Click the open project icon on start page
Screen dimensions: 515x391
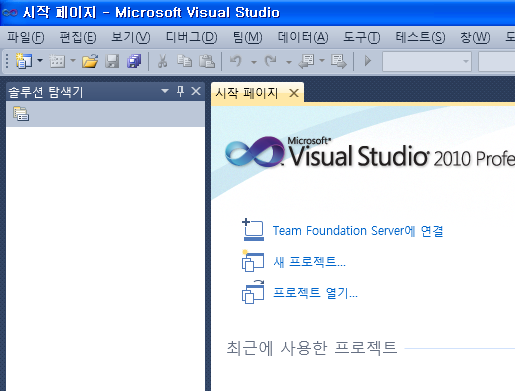point(253,292)
